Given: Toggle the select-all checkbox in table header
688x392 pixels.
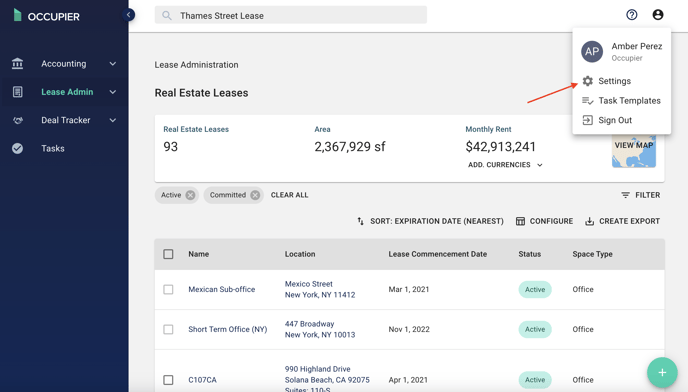Looking at the screenshot, I should pyautogui.click(x=168, y=254).
